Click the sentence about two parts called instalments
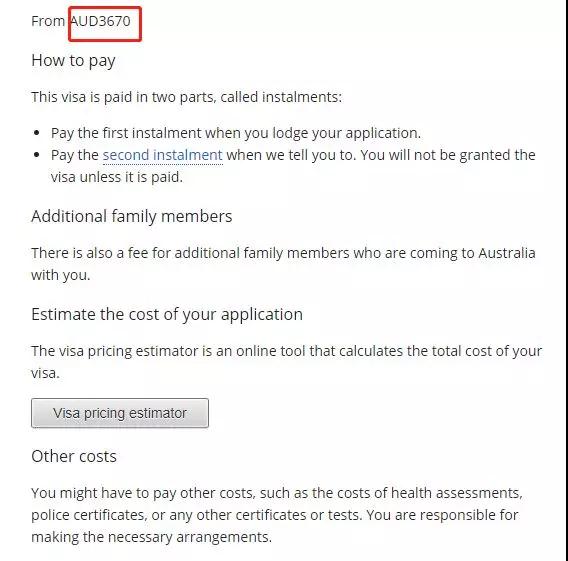The image size is (568, 561). (x=187, y=97)
